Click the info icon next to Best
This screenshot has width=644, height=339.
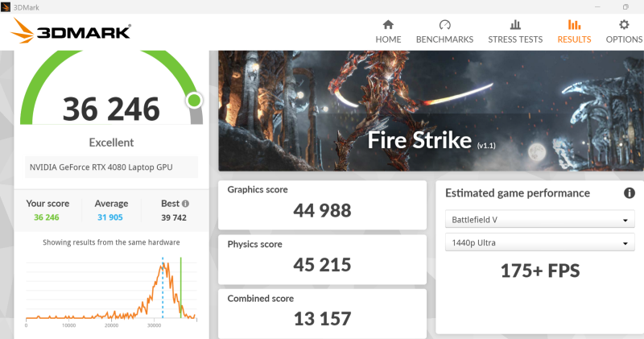186,204
